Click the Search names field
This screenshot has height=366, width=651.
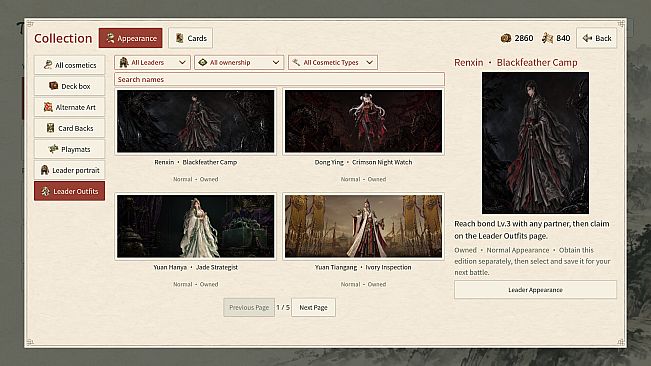279,79
